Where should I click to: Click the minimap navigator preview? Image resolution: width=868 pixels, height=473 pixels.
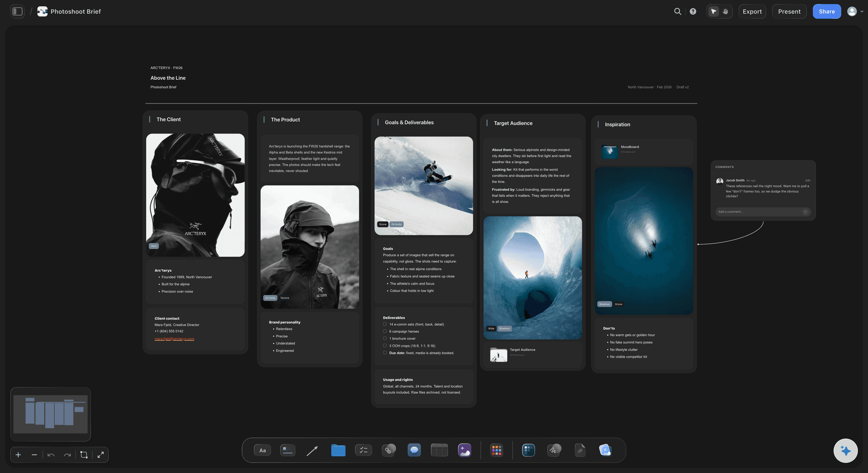click(x=50, y=414)
